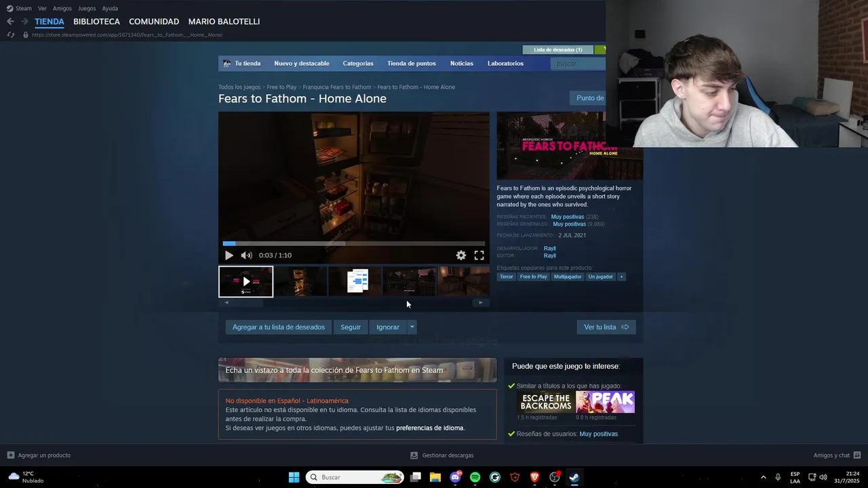
Task: Open the Laboratorios section
Action: 505,64
